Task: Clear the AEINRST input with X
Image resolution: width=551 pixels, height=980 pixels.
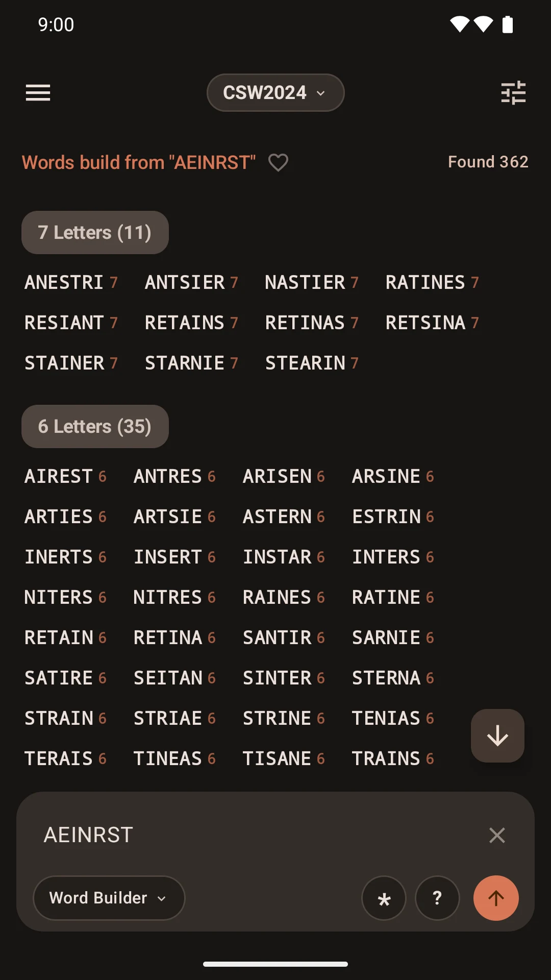Action: point(497,836)
